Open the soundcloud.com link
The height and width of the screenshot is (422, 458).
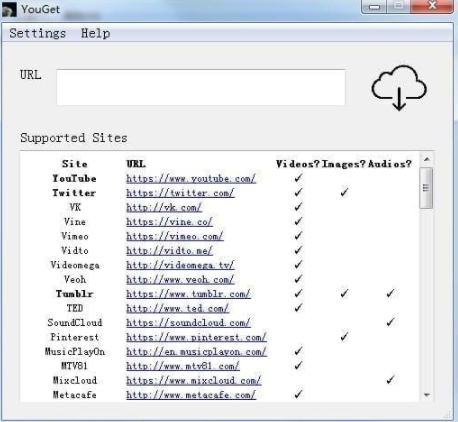188,323
